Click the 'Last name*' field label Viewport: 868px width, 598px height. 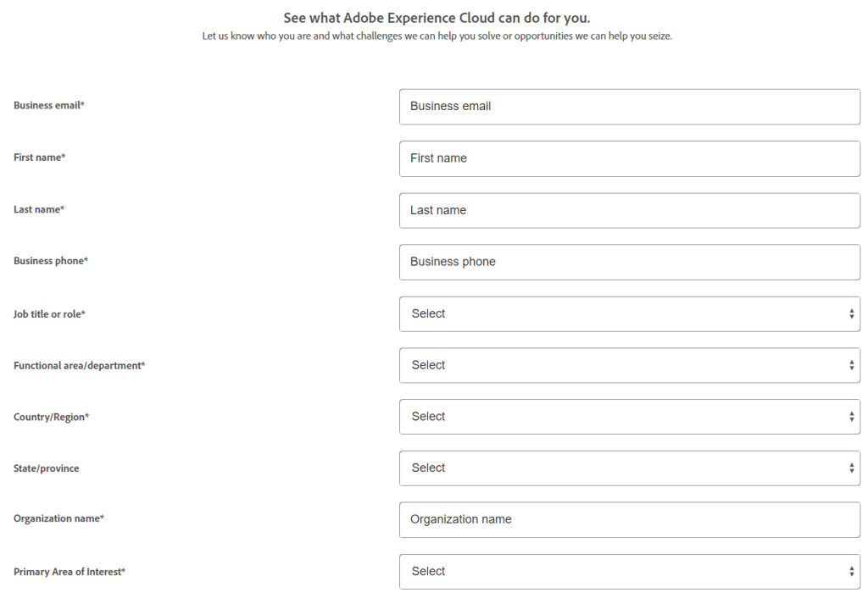38,209
